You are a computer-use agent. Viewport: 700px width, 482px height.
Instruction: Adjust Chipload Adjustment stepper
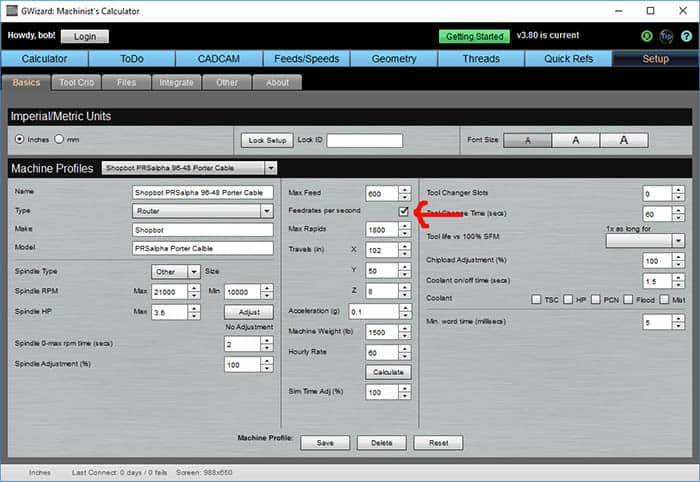pos(679,261)
